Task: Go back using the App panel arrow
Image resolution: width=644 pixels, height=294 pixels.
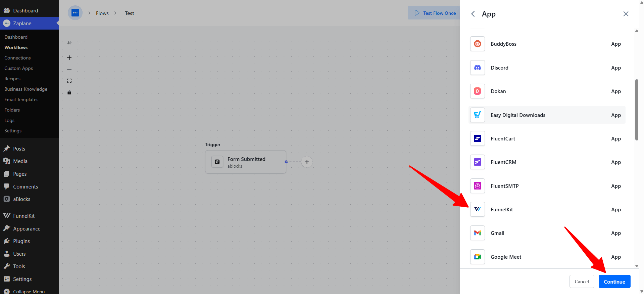Action: (473, 14)
